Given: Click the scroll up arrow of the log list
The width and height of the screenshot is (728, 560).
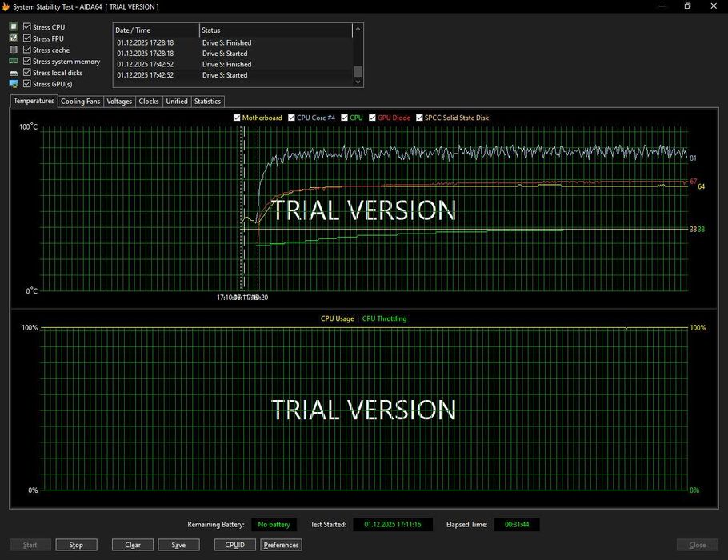Looking at the screenshot, I should (x=358, y=29).
